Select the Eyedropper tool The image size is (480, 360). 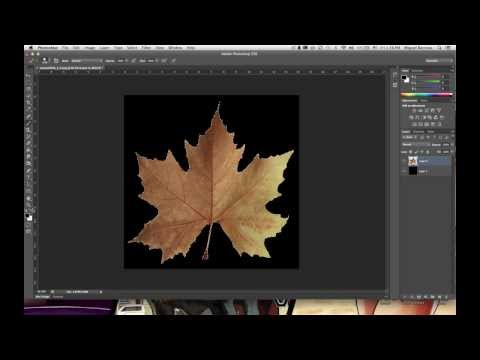tap(29, 110)
